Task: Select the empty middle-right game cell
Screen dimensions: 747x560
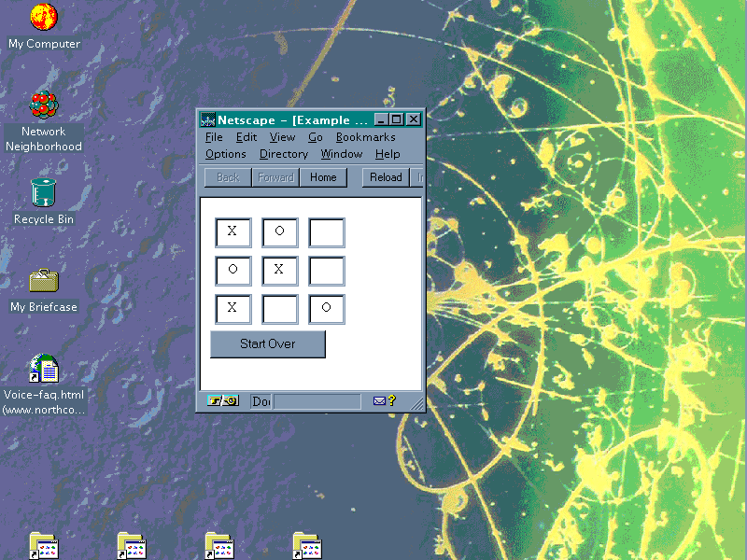Action: point(327,271)
